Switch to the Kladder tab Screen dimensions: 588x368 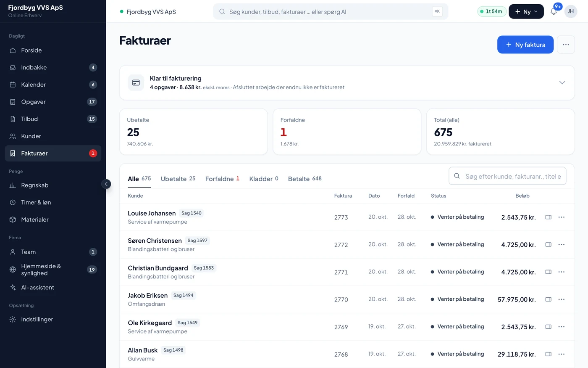pyautogui.click(x=264, y=179)
